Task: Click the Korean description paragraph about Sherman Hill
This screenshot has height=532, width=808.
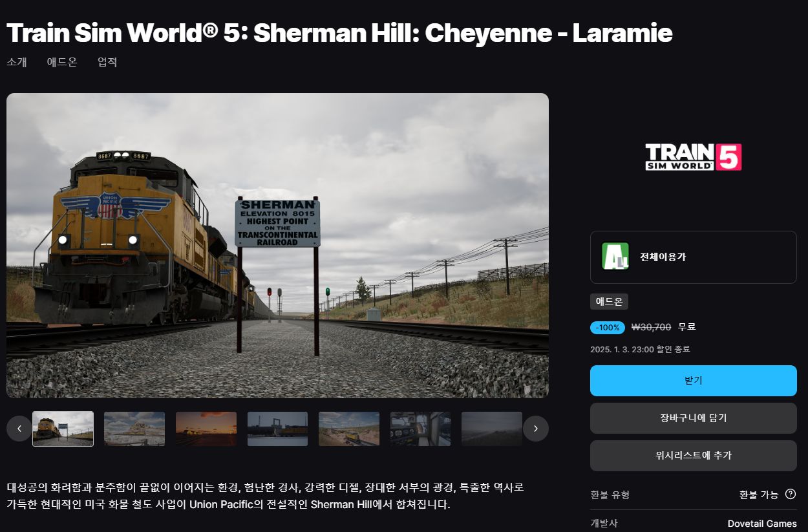Action: [x=266, y=496]
